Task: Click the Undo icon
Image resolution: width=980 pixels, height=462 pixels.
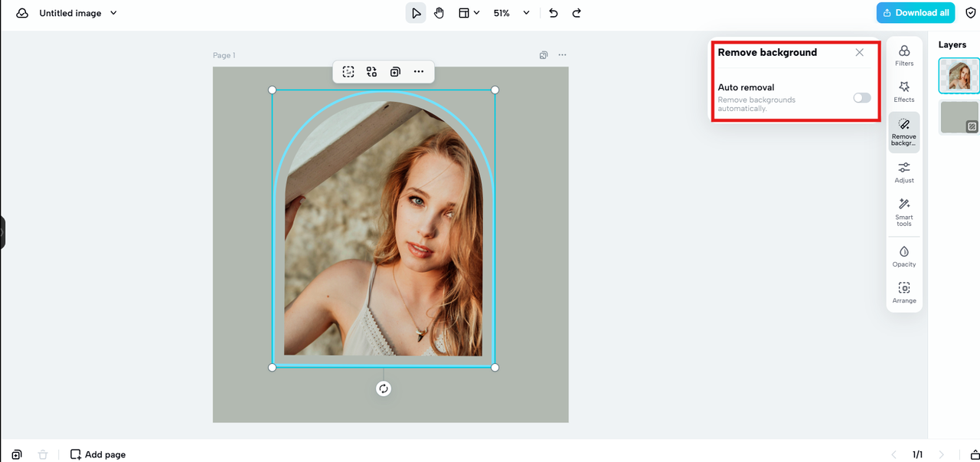Action: 553,13
